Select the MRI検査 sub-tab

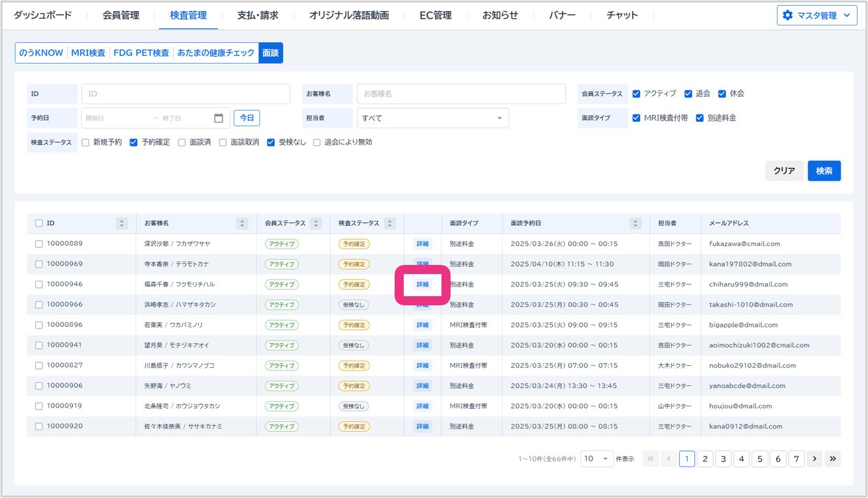[89, 53]
